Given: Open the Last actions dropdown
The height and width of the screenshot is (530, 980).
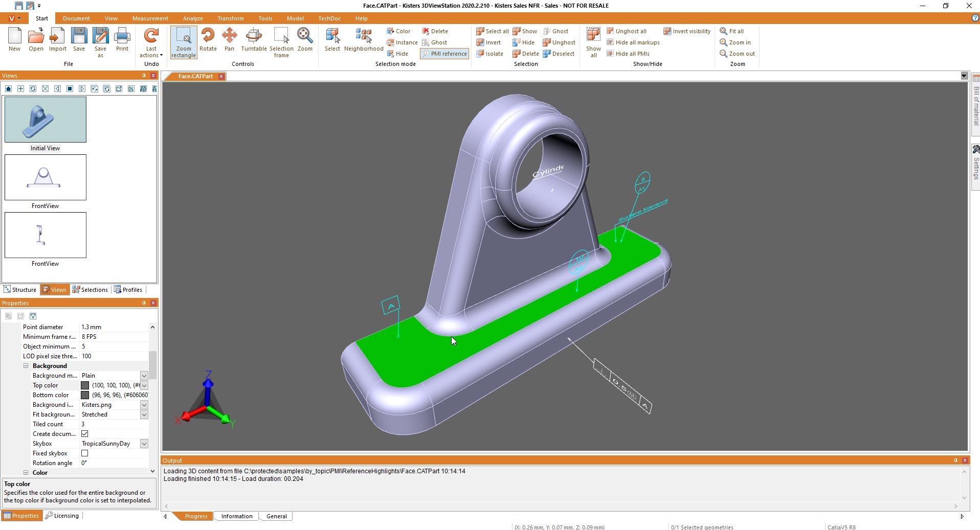Looking at the screenshot, I should 151,42.
